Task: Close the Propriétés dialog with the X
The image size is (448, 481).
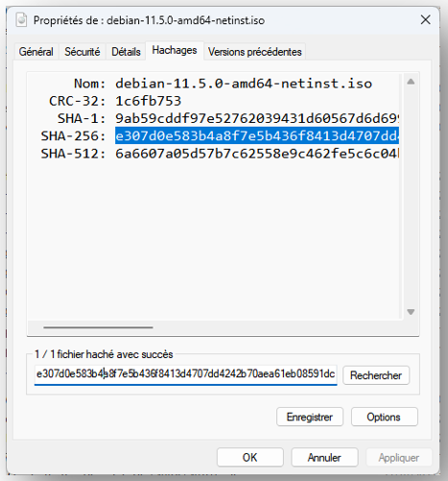Action: pos(425,20)
